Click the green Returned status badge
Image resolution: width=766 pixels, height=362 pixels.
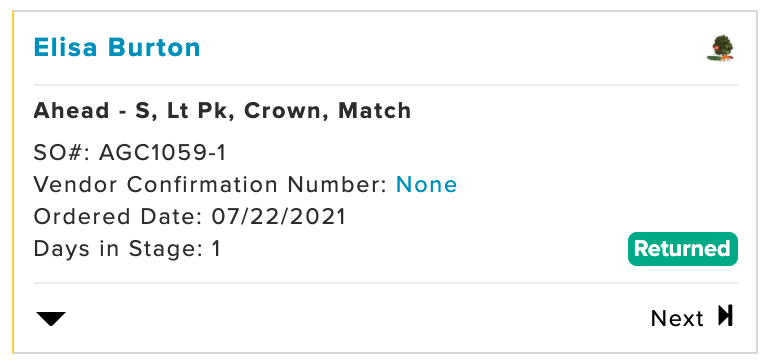[x=682, y=249]
